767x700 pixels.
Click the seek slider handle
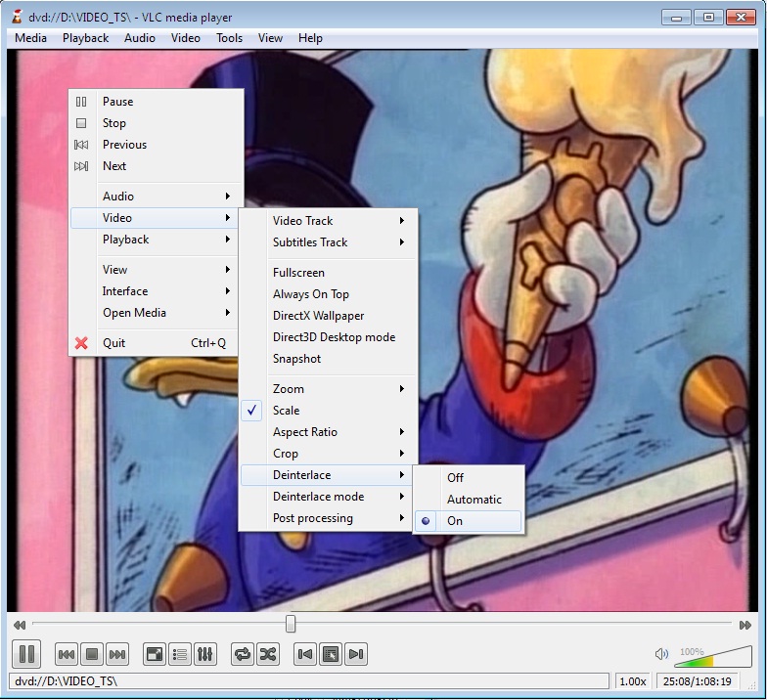291,624
